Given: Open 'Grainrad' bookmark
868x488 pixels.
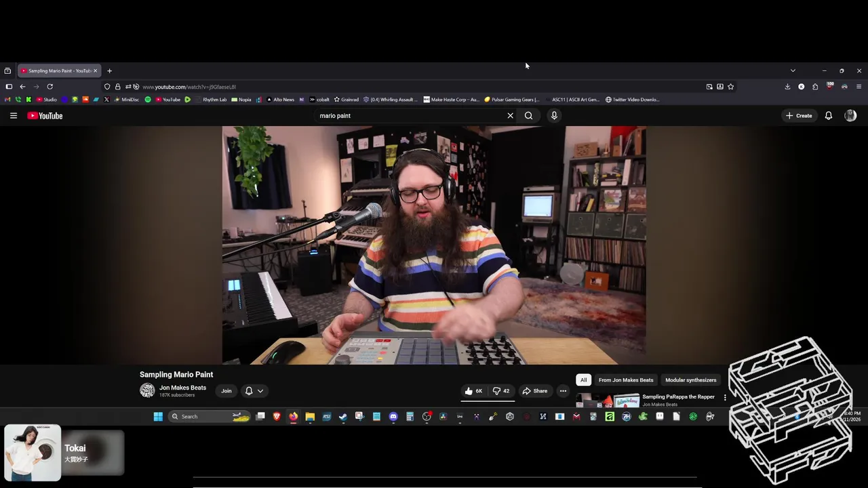Looking at the screenshot, I should tap(346, 100).
